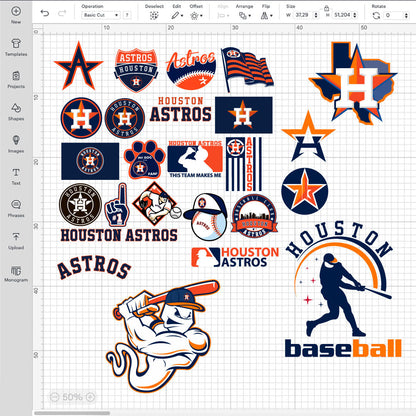The height and width of the screenshot is (416, 416).
Task: Select the Astros Houston shield badge
Action: (x=135, y=70)
